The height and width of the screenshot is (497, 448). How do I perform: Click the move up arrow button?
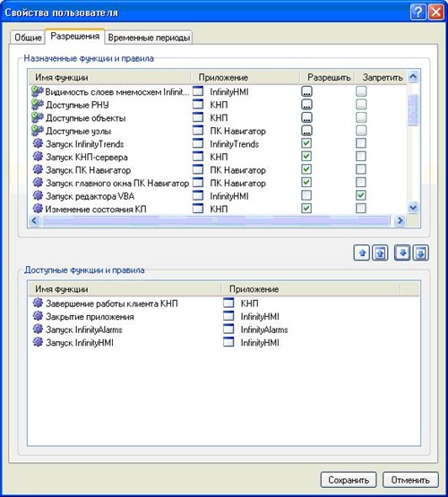[361, 253]
